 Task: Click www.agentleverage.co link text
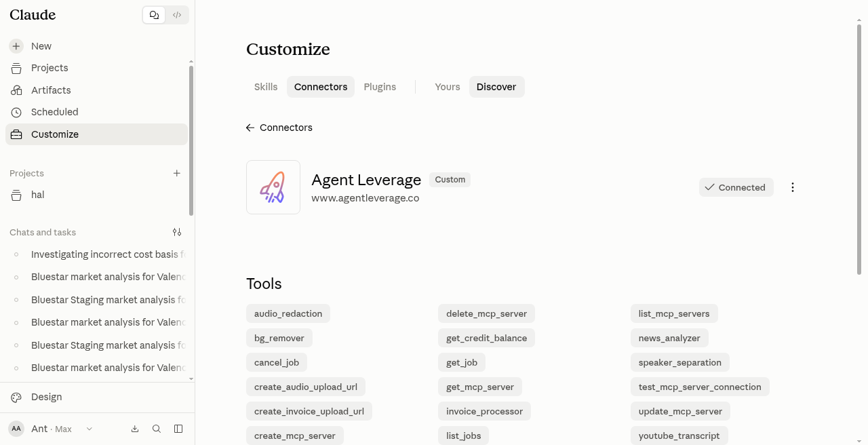[366, 198]
